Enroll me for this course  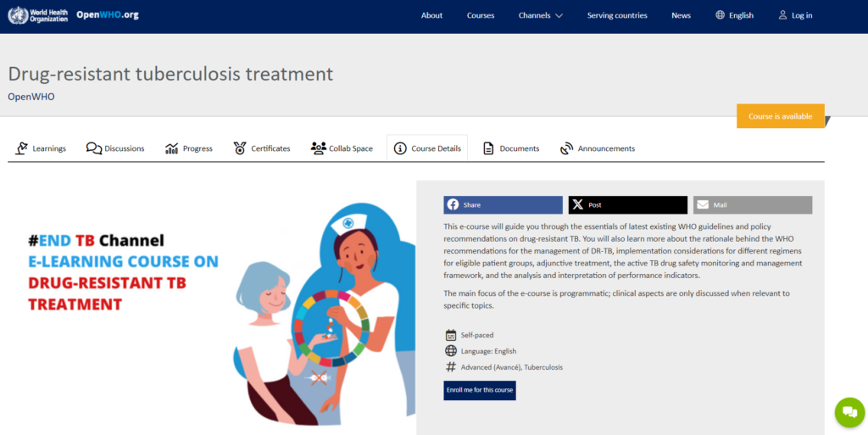[480, 390]
